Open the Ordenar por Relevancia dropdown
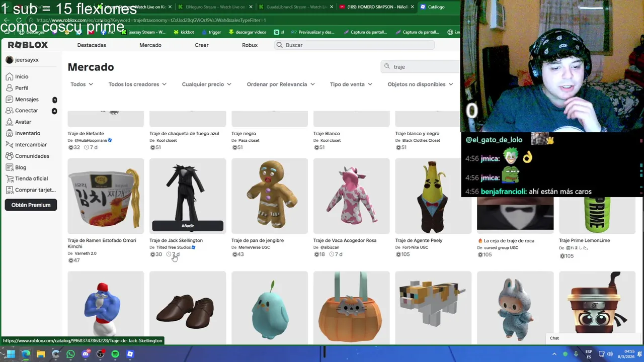644x362 pixels. point(281,84)
